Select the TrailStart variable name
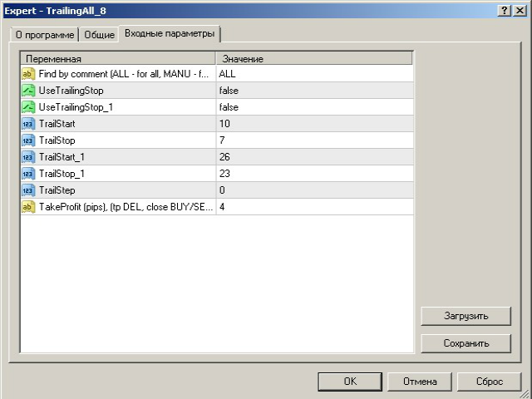532x399 pixels. pos(57,124)
